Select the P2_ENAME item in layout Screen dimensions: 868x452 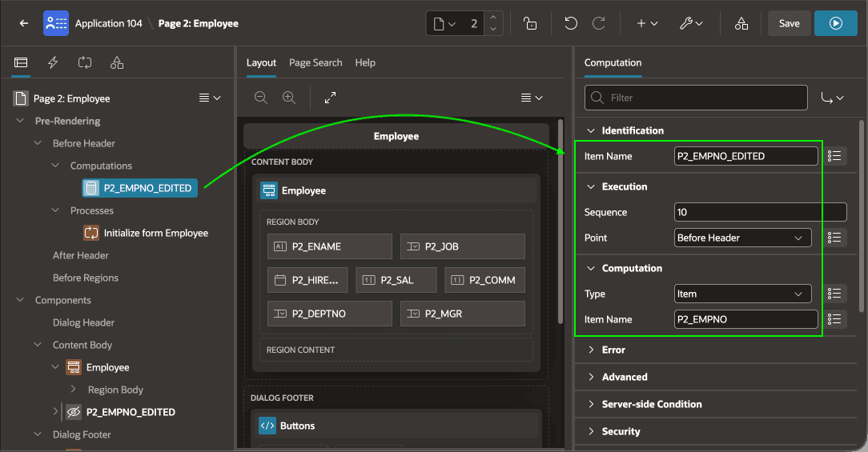[x=330, y=246]
